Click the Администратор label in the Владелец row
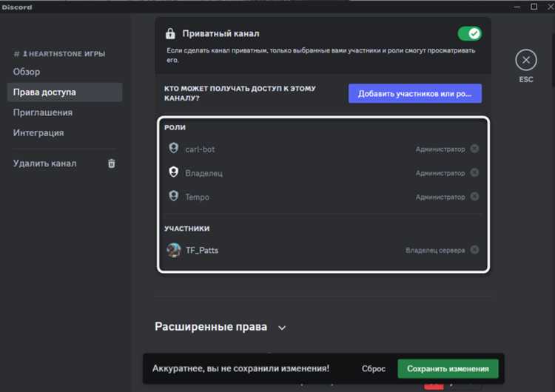Screen dimensions: 555x392 pyautogui.click(x=440, y=173)
